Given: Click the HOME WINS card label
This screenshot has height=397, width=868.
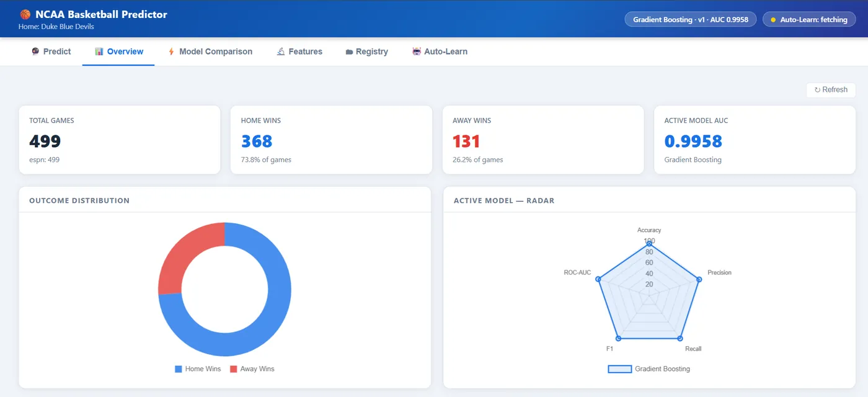Looking at the screenshot, I should tap(261, 121).
